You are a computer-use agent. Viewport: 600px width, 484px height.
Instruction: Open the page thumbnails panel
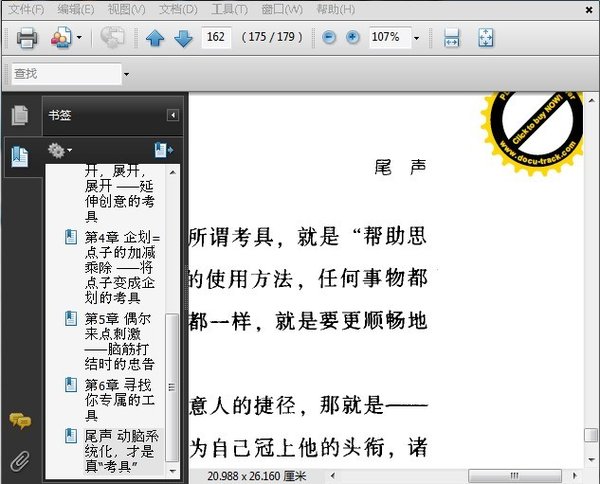pos(20,115)
